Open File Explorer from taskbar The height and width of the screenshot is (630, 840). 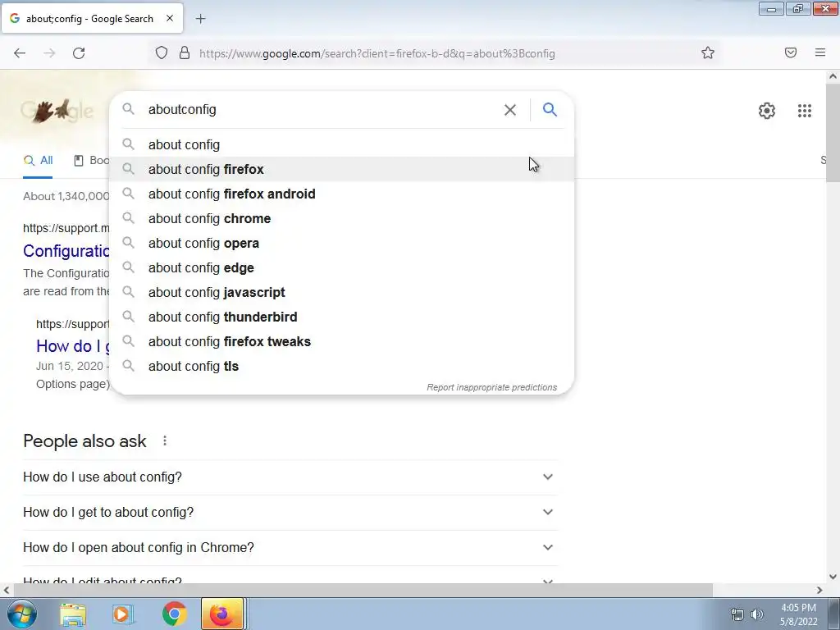coord(73,614)
